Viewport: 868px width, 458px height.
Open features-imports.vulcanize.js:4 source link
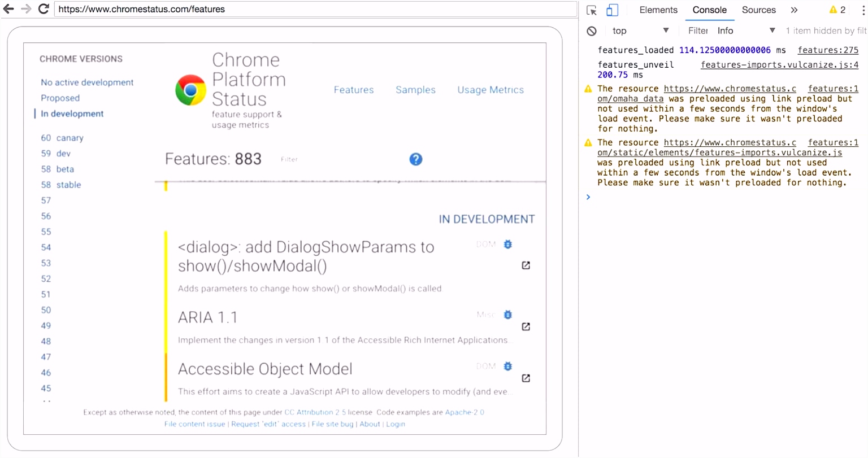coord(780,65)
